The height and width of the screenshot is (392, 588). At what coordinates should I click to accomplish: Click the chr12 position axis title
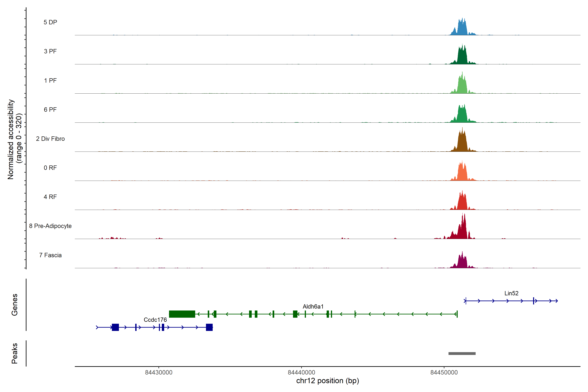[327, 381]
